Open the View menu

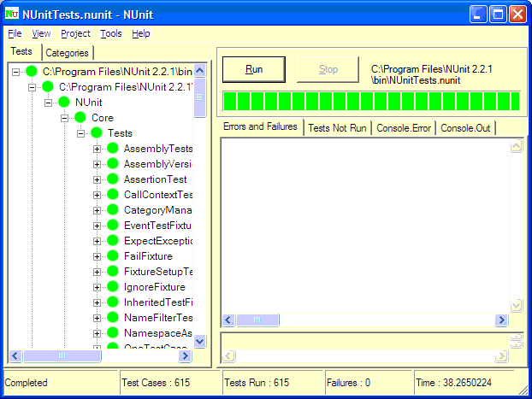(41, 33)
